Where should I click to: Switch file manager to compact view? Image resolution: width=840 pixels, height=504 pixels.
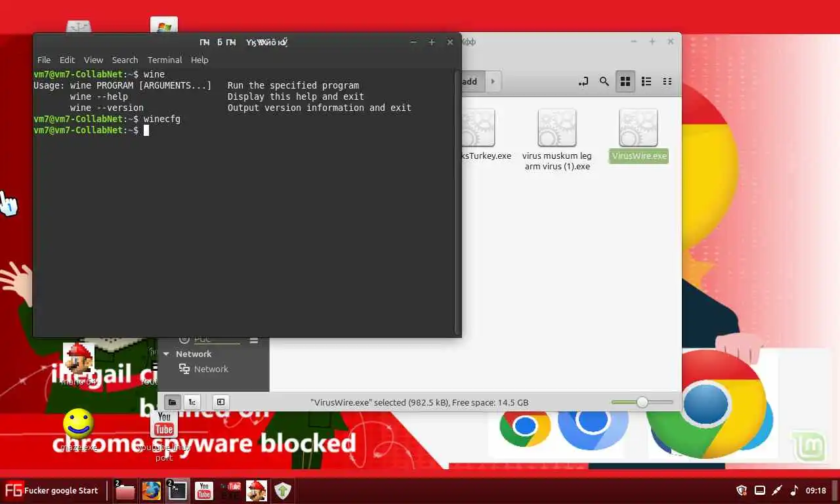667,81
